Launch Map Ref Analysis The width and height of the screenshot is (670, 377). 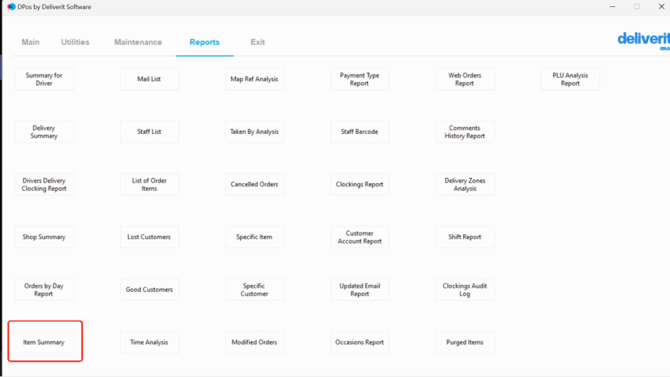point(254,79)
